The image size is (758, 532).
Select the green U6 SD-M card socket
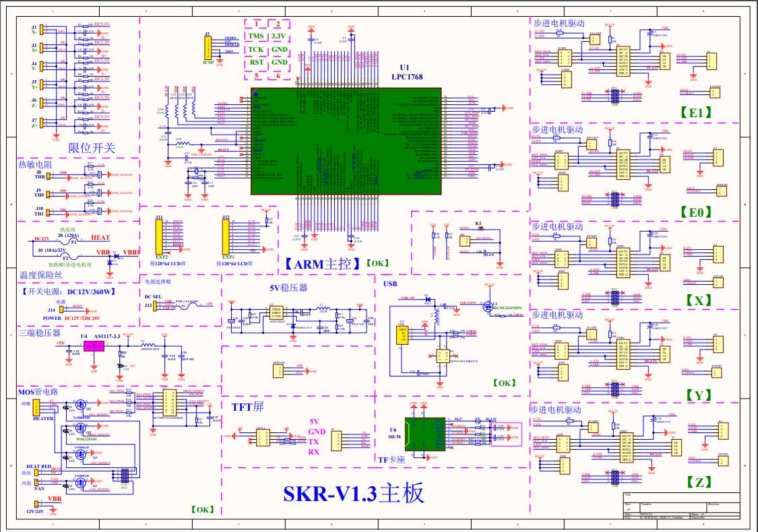(425, 434)
